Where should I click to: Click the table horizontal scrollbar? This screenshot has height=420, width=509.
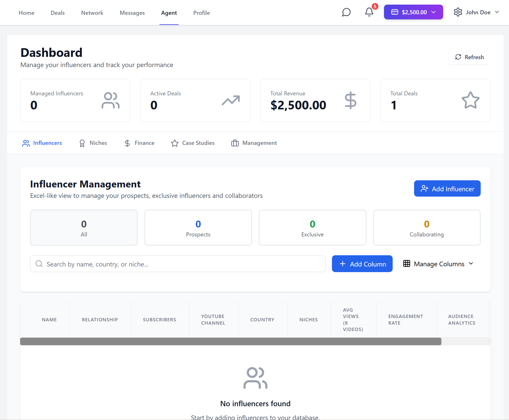click(231, 341)
